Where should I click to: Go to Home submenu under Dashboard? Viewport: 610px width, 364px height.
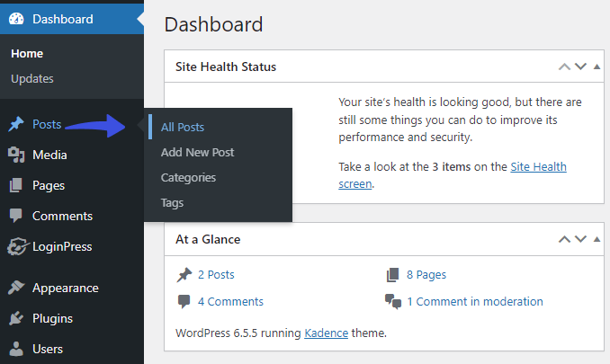pyautogui.click(x=27, y=53)
